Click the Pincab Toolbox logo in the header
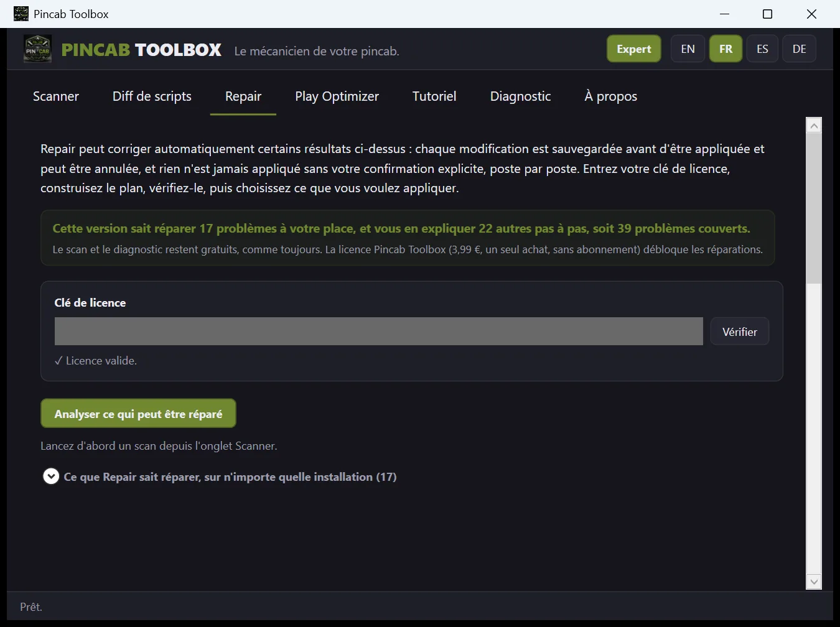Screen dimensions: 840x627 [37, 49]
